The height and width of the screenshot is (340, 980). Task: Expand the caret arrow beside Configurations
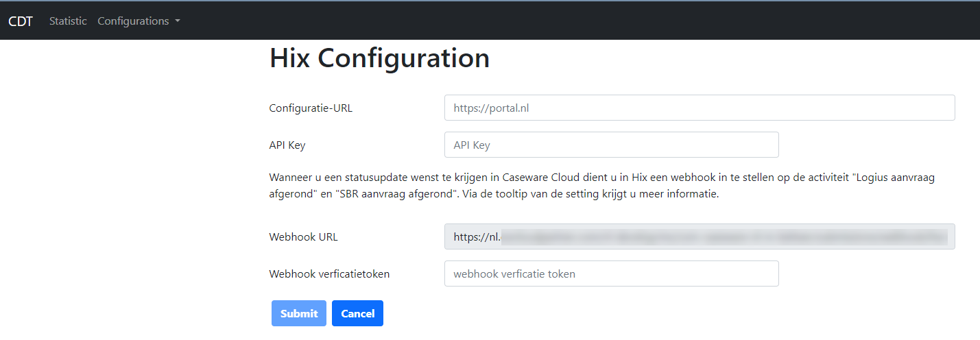pyautogui.click(x=178, y=21)
